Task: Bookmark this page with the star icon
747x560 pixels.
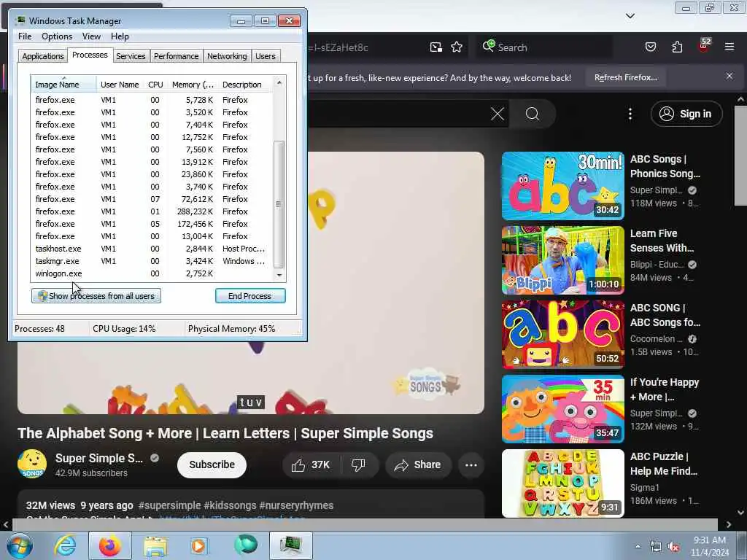Action: coord(457,47)
